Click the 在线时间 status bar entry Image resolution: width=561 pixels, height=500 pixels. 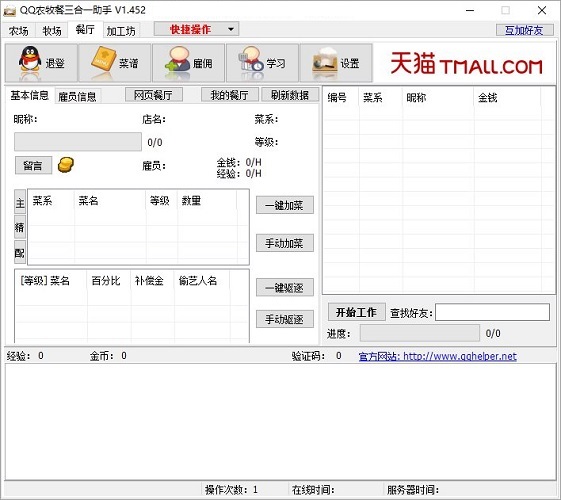335,490
